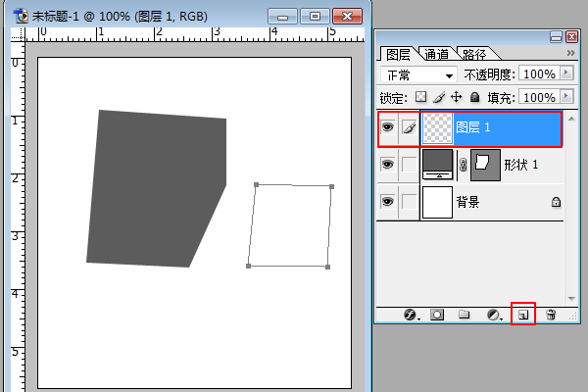Open 不透明度 slider arrow
This screenshot has height=392, width=588.
click(x=566, y=73)
